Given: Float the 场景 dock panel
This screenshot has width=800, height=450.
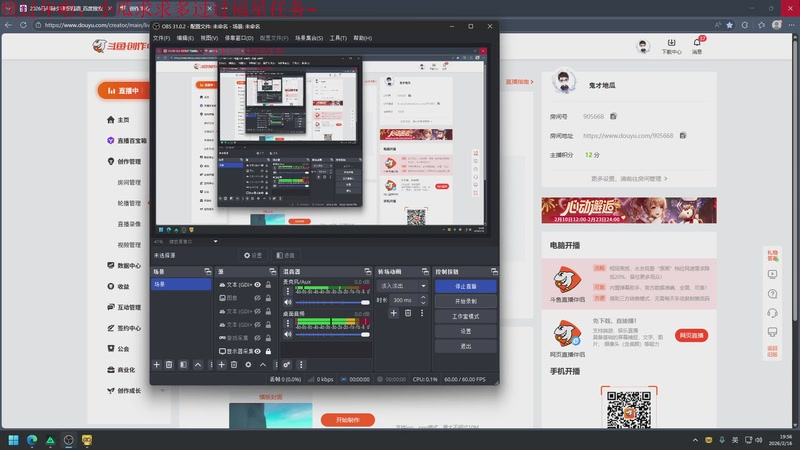Looking at the screenshot, I should click(207, 271).
